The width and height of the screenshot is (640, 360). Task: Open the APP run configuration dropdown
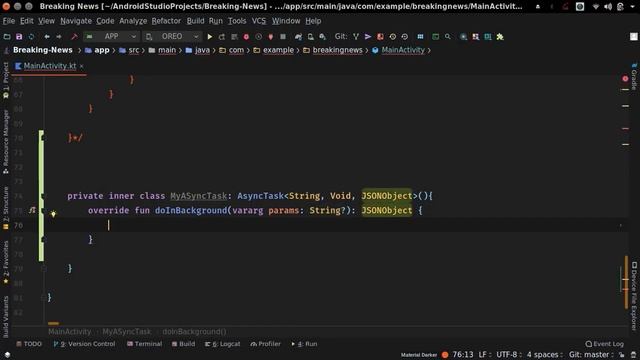(x=111, y=37)
